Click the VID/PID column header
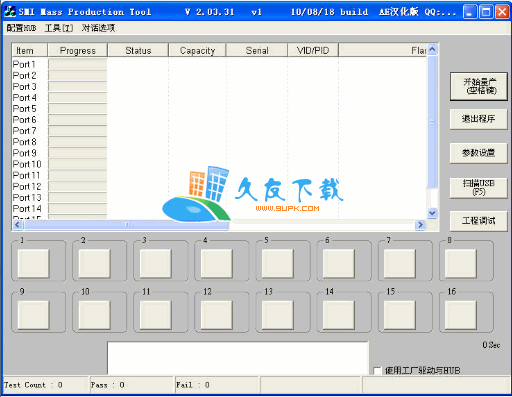Screen dimensions: 512x397 (313, 50)
